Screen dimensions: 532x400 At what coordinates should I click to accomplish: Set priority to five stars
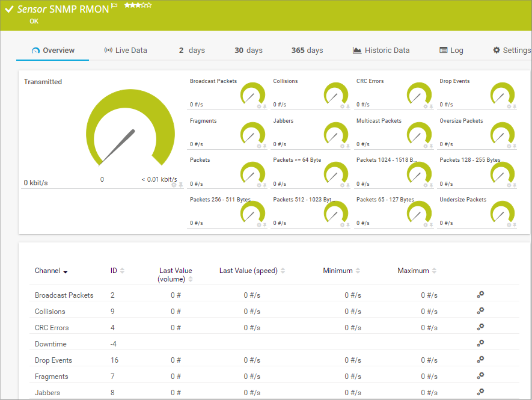click(x=149, y=5)
